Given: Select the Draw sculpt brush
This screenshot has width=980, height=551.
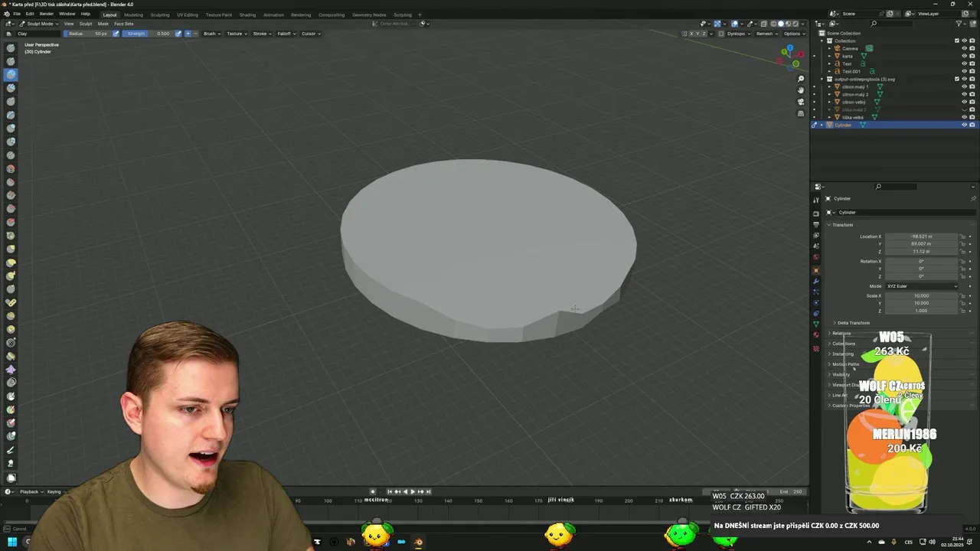Looking at the screenshot, I should 11,47.
